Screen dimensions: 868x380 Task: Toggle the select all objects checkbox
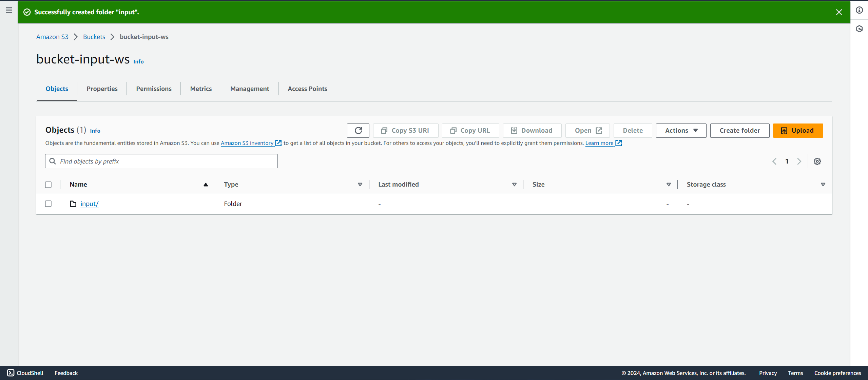(48, 185)
